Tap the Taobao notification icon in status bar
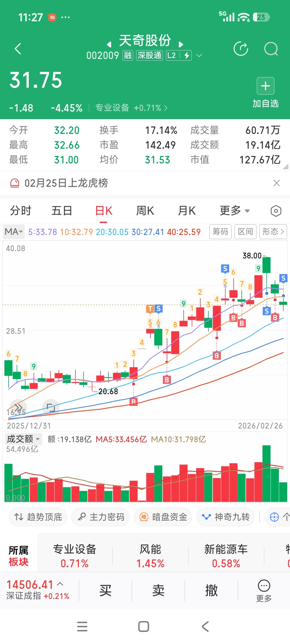 tap(52, 17)
